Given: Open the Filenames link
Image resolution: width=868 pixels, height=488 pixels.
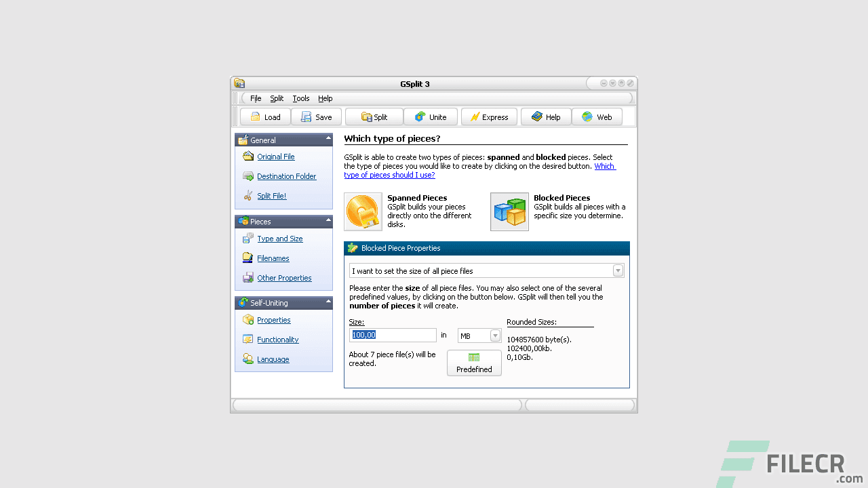Looking at the screenshot, I should coord(273,258).
